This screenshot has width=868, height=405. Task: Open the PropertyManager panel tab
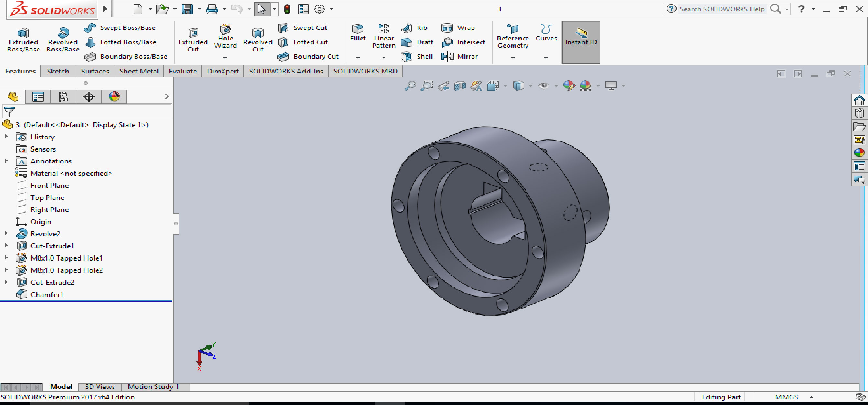point(38,97)
